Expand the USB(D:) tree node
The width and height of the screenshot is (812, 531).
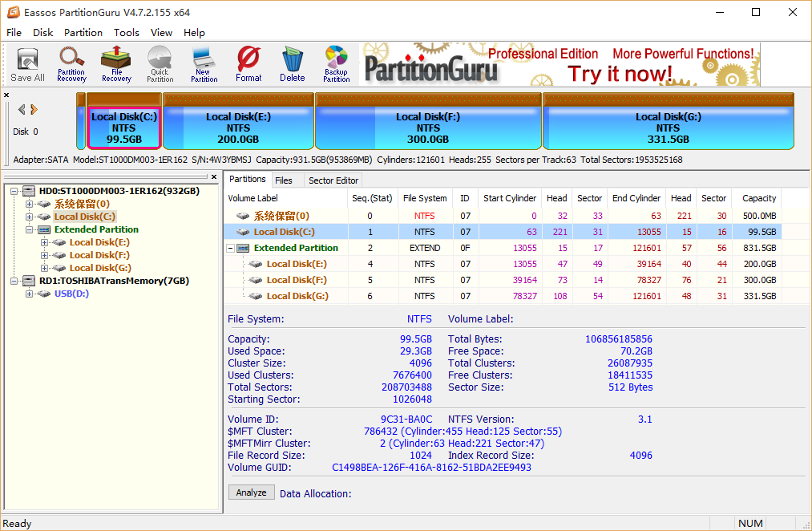click(x=30, y=294)
